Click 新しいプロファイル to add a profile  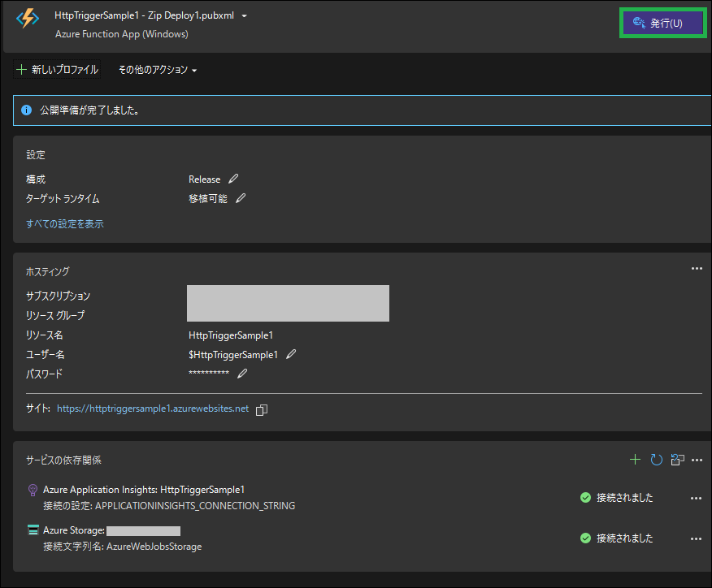coord(57,70)
